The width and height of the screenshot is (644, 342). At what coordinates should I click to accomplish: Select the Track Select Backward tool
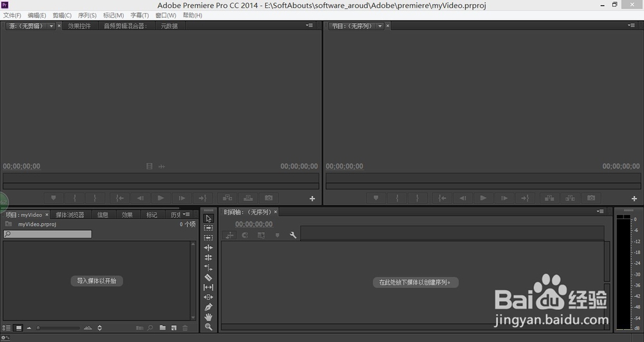208,238
